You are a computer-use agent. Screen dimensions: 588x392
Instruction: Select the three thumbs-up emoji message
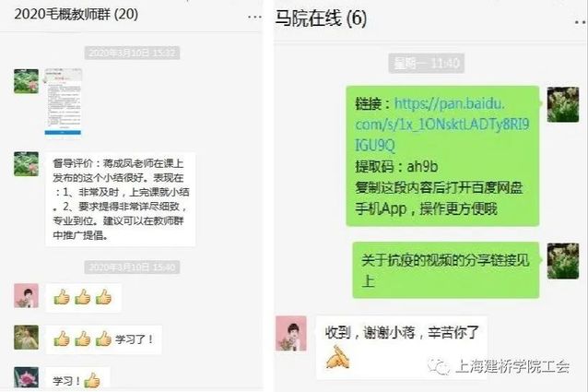83,298
